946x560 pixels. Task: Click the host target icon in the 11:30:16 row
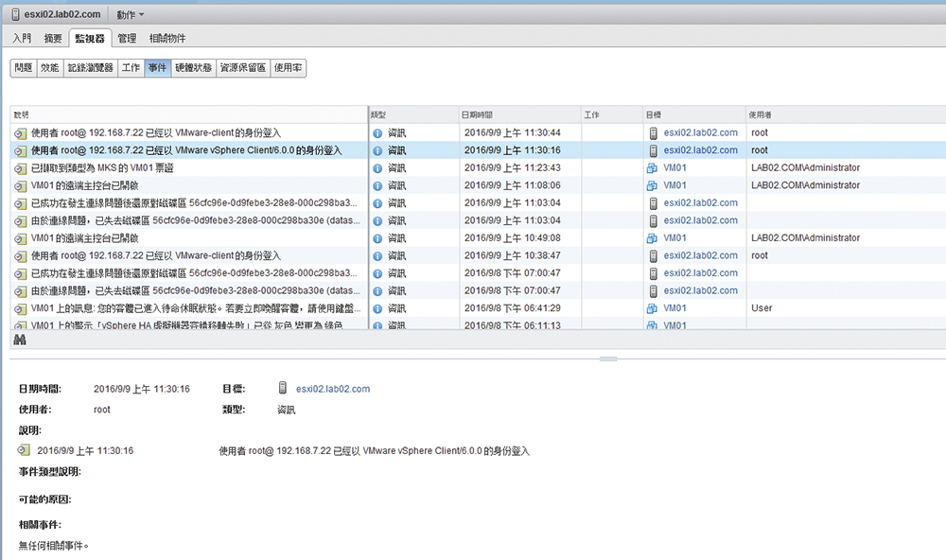[x=653, y=150]
